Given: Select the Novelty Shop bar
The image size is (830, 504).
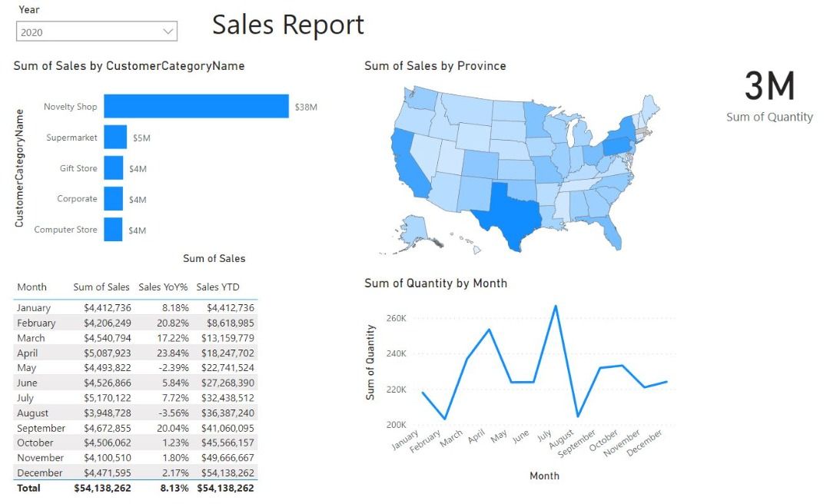Looking at the screenshot, I should (x=196, y=106).
